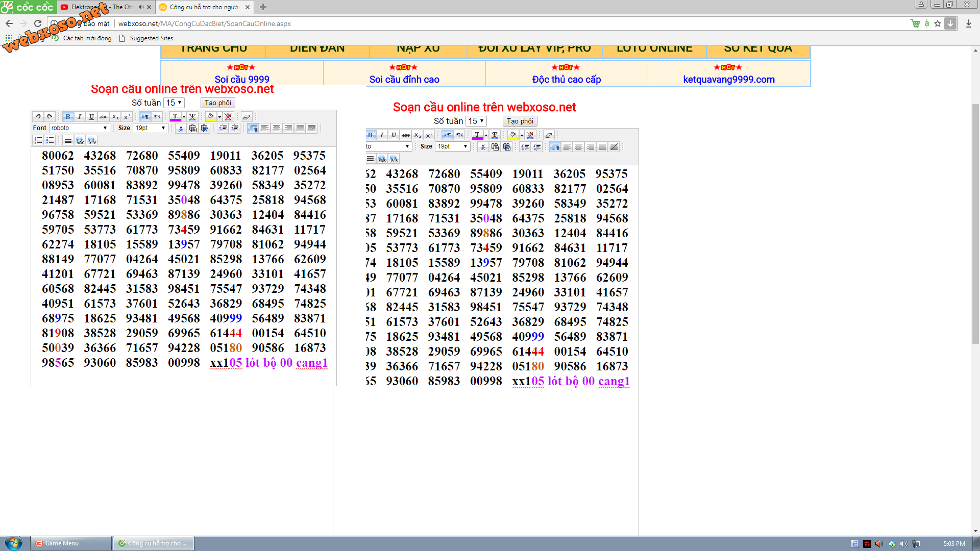This screenshot has width=980, height=551.
Task: Click the right 'Tạo phôi' button
Action: tap(520, 121)
